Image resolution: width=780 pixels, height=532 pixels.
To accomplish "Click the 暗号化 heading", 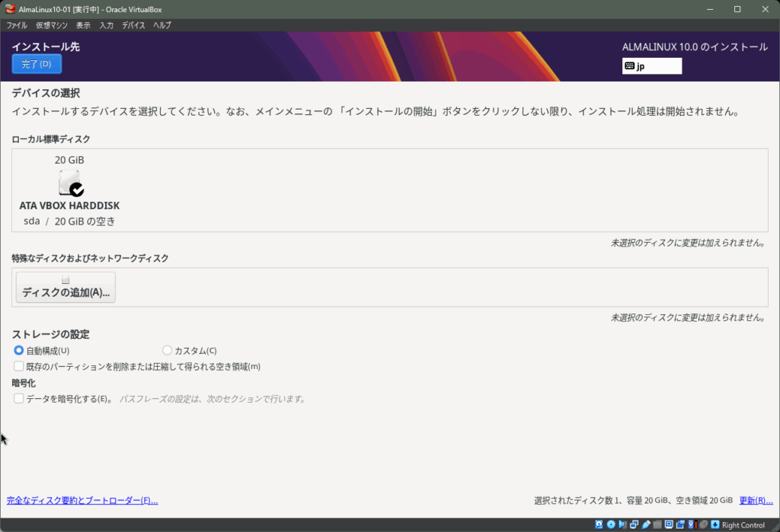I will click(24, 384).
